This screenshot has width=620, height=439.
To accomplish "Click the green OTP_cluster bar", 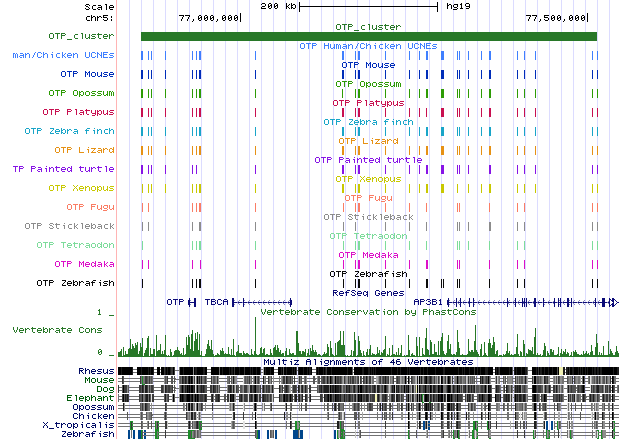I will (368, 37).
